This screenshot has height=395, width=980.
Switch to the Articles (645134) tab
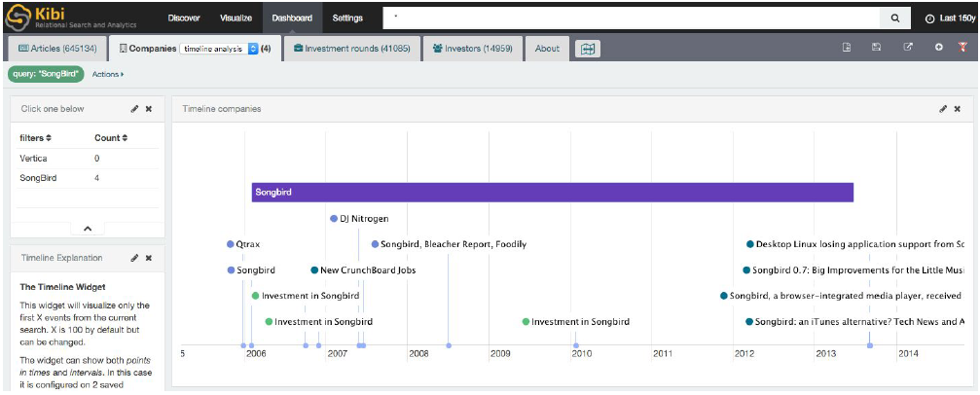click(56, 48)
